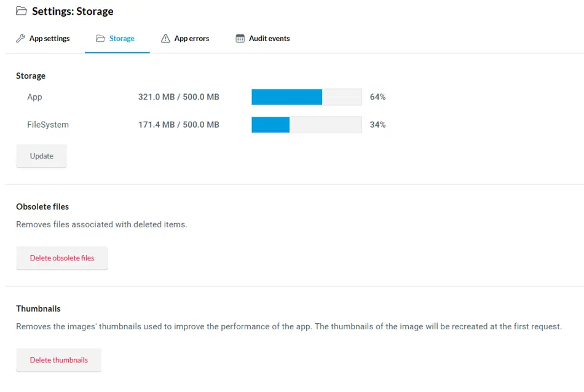584x392 pixels.
Task: Click the wrench icon for App settings
Action: (x=20, y=38)
